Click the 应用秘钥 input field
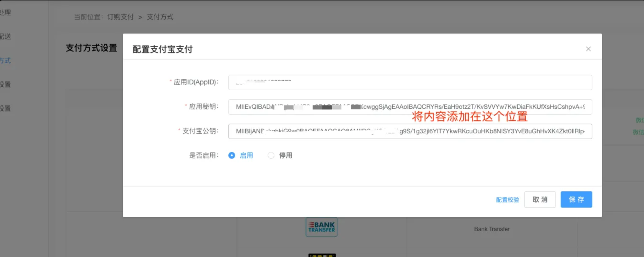644x257 pixels. coord(410,107)
